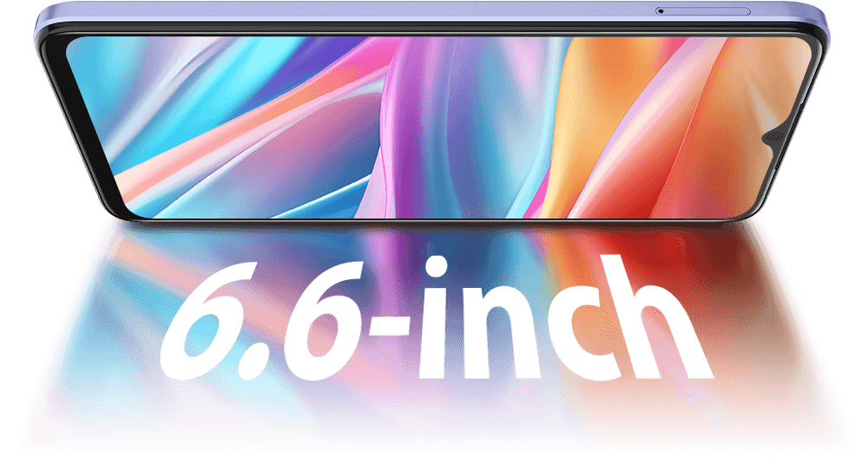Viewport: 868px width, 464px height.
Task: Click the SIM tray slot on the phone's edge
Action: (x=703, y=11)
